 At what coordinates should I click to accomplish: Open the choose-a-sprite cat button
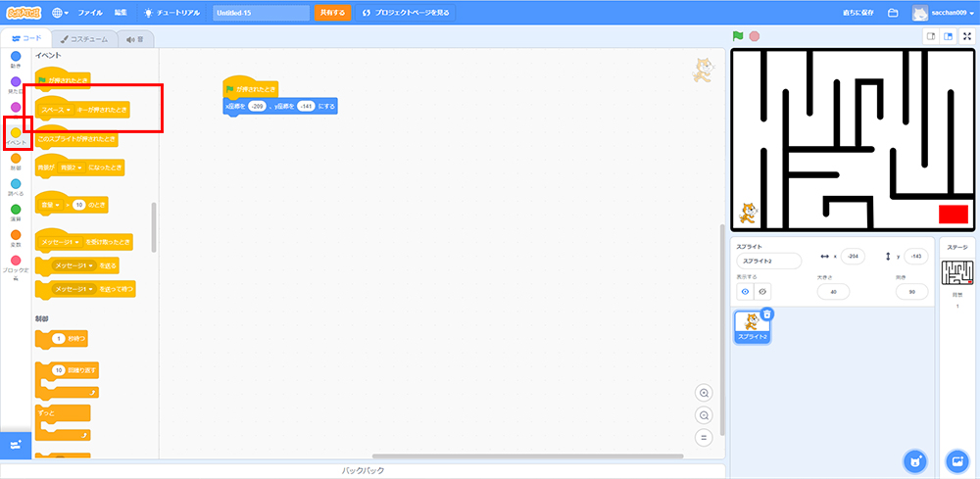tap(913, 460)
